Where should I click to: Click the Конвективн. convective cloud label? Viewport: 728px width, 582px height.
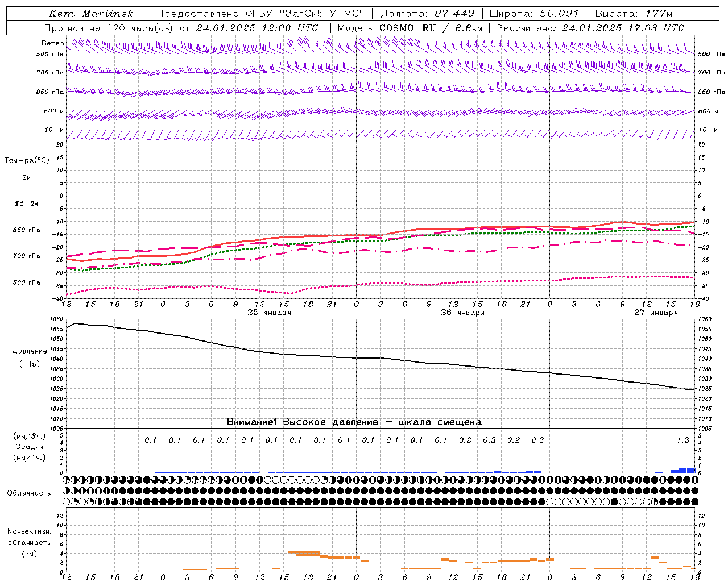point(29,531)
